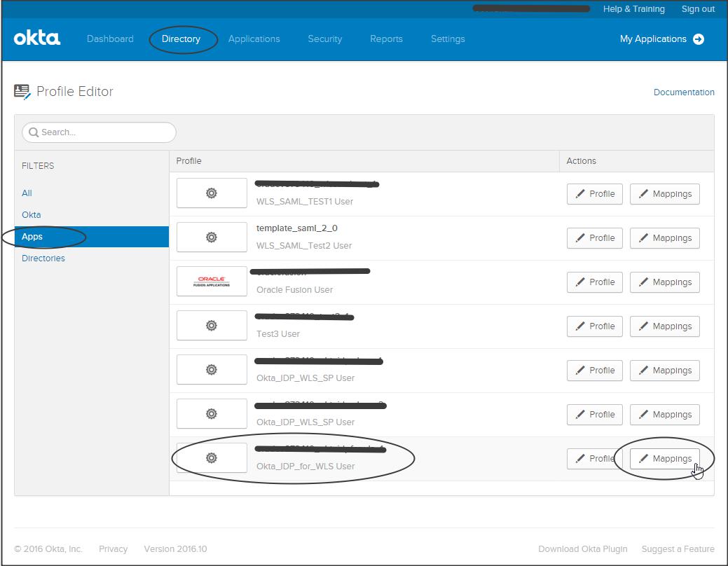The width and height of the screenshot is (728, 566).
Task: Select the Apps filter
Action: tap(92, 237)
